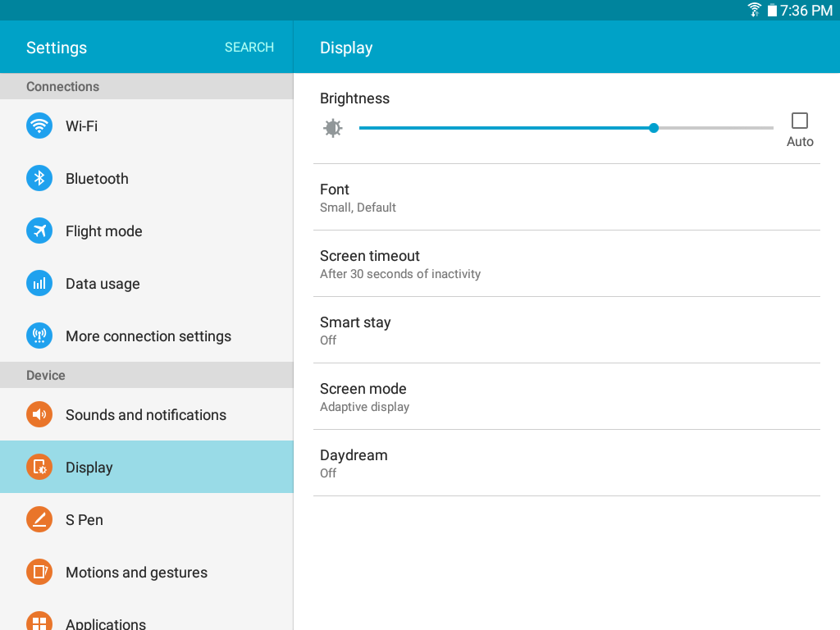
Task: Open Bluetooth settings label
Action: click(97, 179)
